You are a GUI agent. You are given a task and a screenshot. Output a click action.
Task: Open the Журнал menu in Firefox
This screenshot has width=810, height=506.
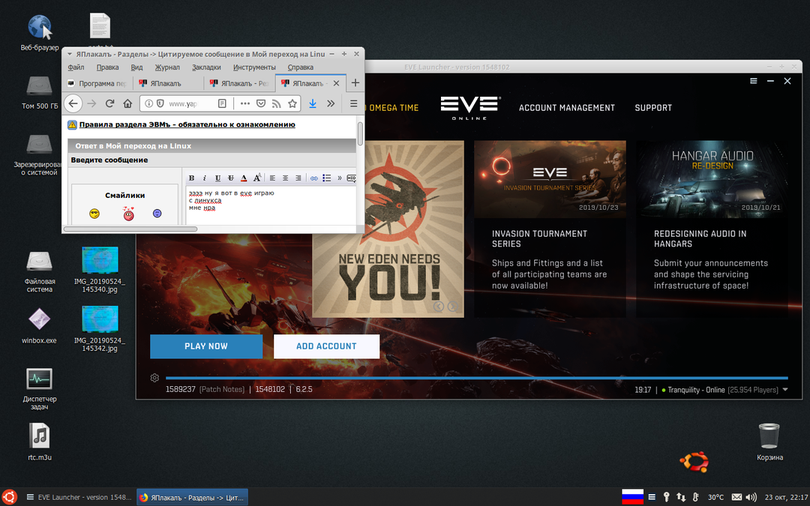[x=167, y=67]
